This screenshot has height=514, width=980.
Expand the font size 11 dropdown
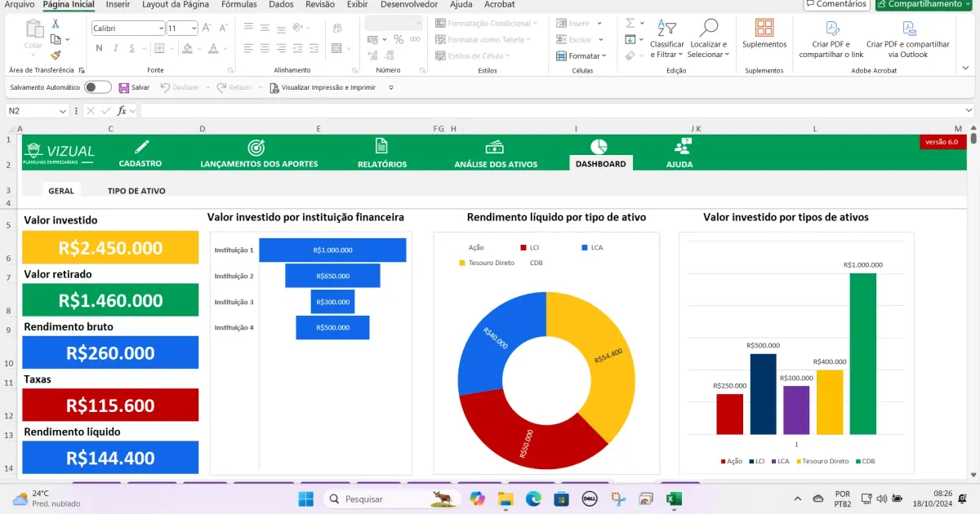click(194, 29)
